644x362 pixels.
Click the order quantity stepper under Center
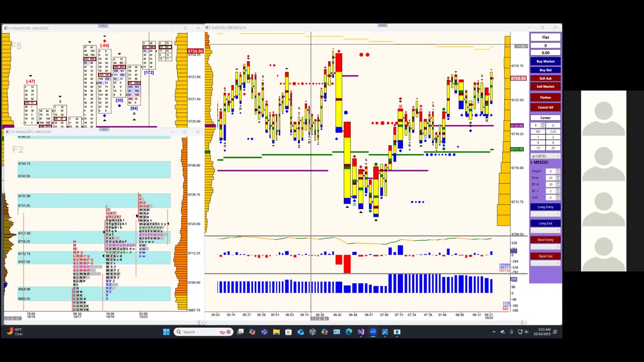click(542, 125)
